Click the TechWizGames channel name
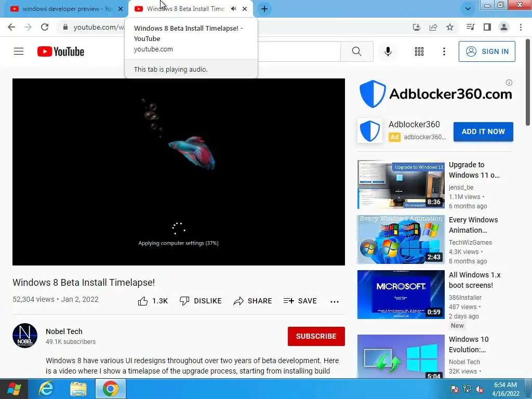Viewport: 532px width, 399px height. [x=470, y=242]
